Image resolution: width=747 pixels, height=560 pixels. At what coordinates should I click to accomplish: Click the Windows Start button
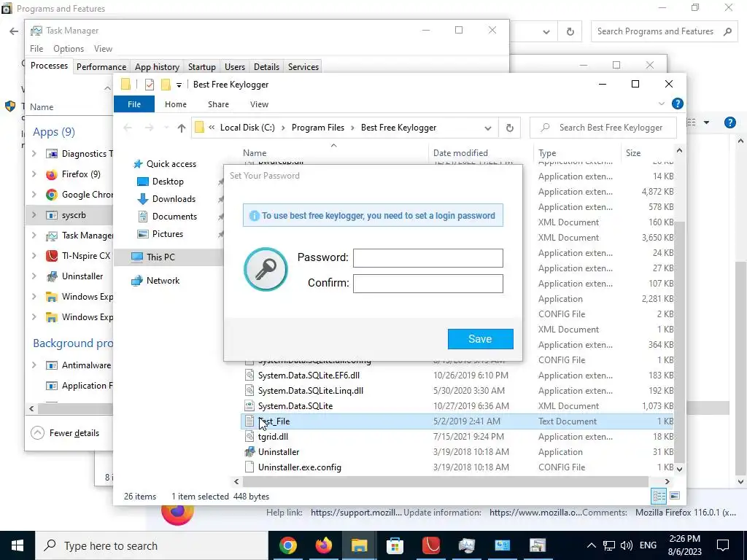click(18, 545)
